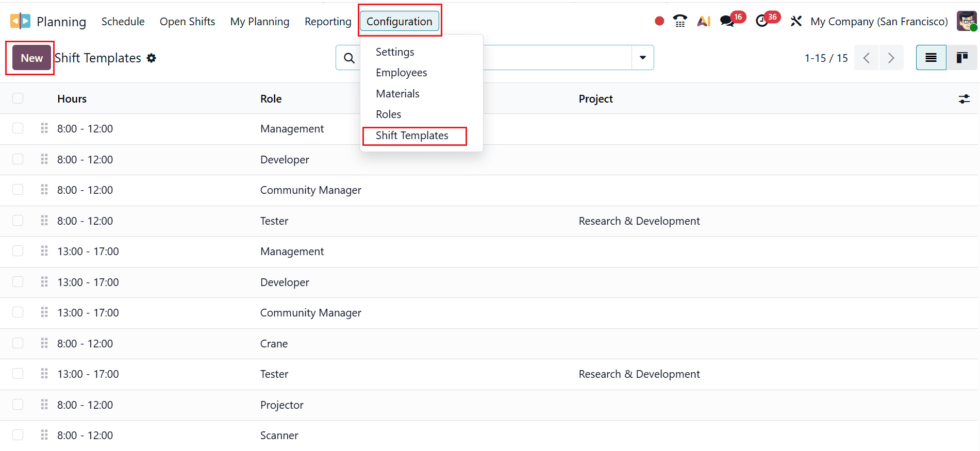Check the Tester 13:00 - 17:00 row checkbox
The height and width of the screenshot is (451, 980).
click(18, 373)
